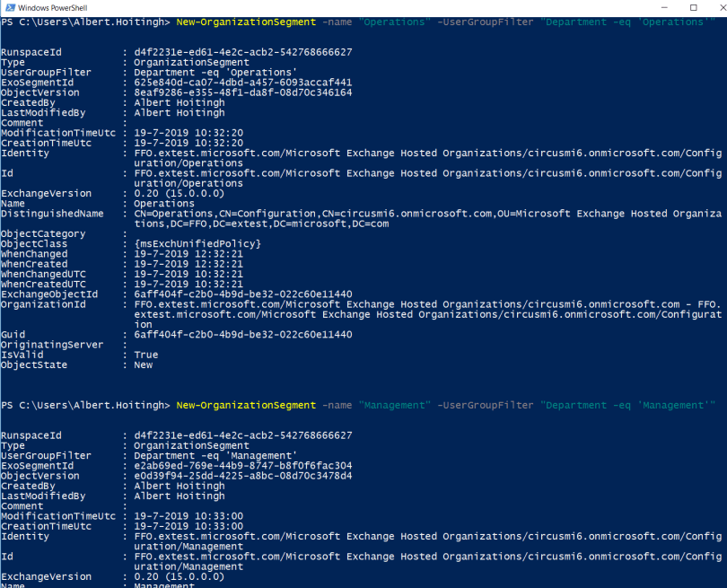Click the "Management" name argument in second command
The height and width of the screenshot is (588, 727).
click(394, 405)
